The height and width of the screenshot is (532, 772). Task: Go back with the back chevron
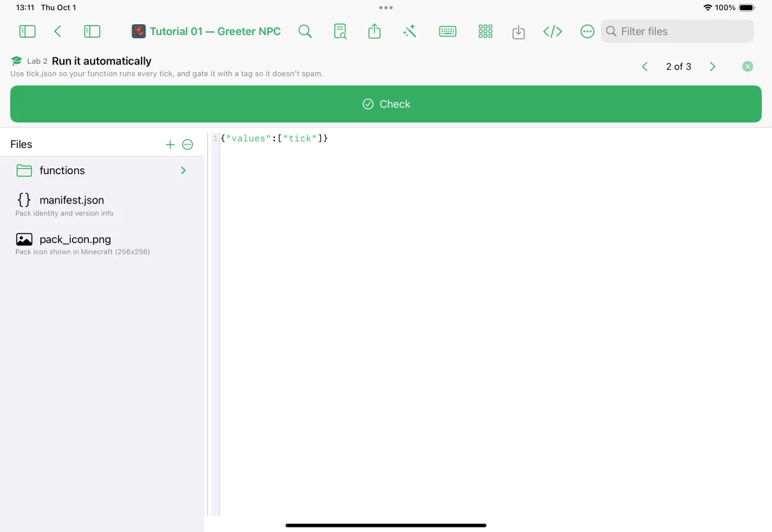(58, 31)
